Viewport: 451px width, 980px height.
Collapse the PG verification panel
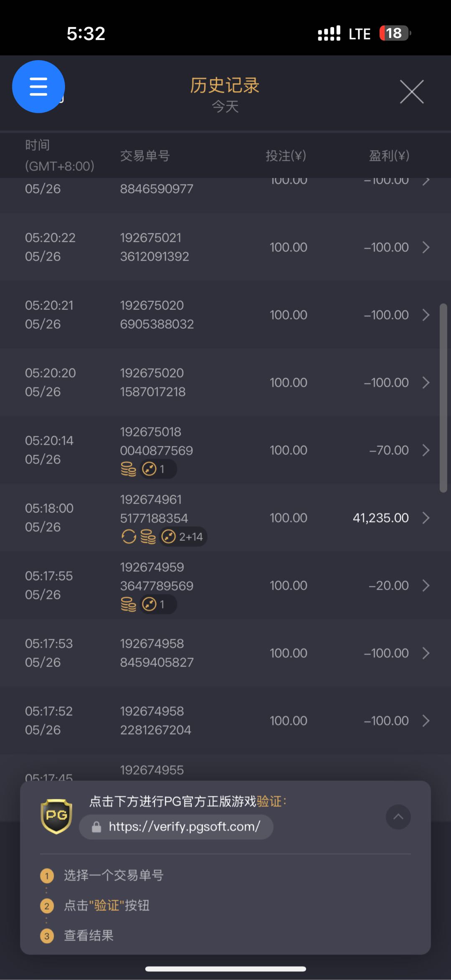(x=398, y=817)
